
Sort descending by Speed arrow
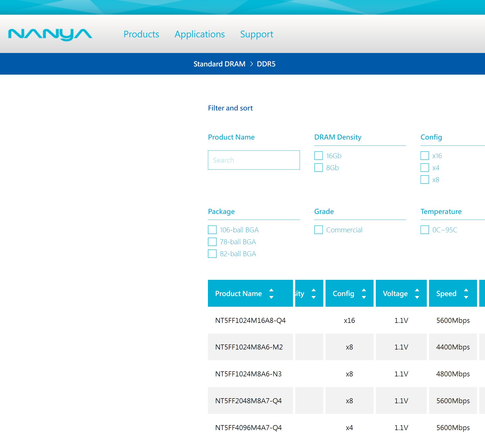click(x=466, y=297)
